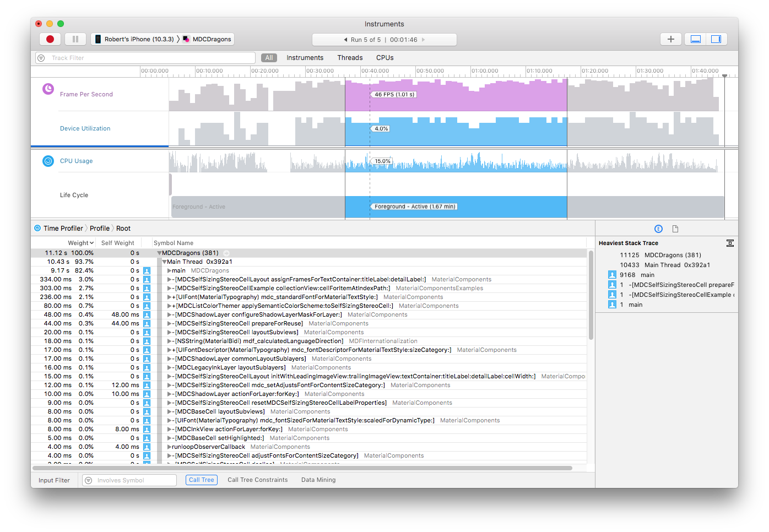Click user-code icon on the 236.00 ms row
Image resolution: width=769 pixels, height=532 pixels.
(x=147, y=297)
